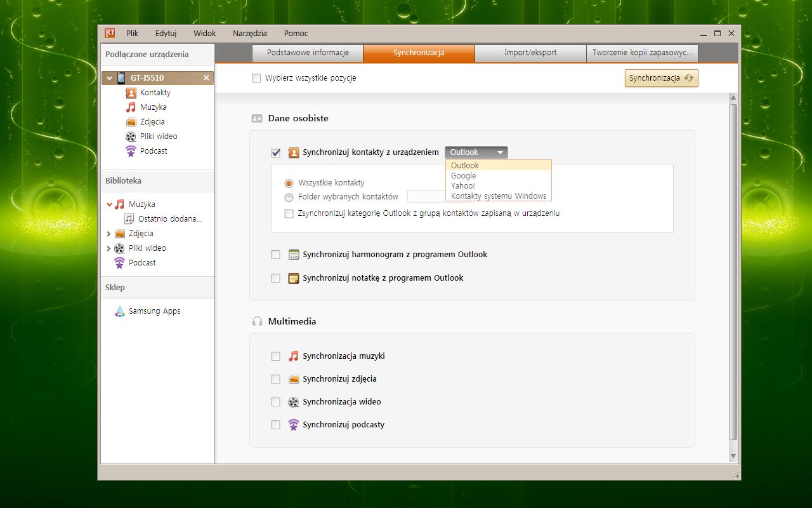
Task: Maximize the Kies window
Action: (717, 33)
